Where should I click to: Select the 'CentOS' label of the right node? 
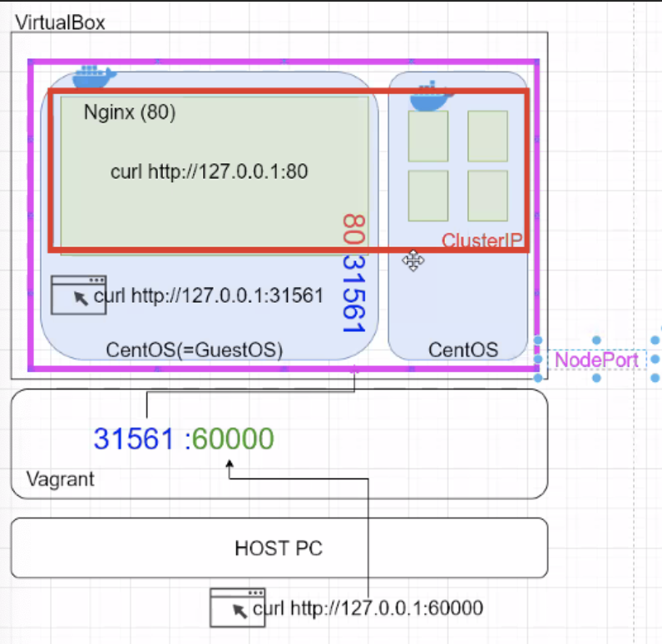463,350
